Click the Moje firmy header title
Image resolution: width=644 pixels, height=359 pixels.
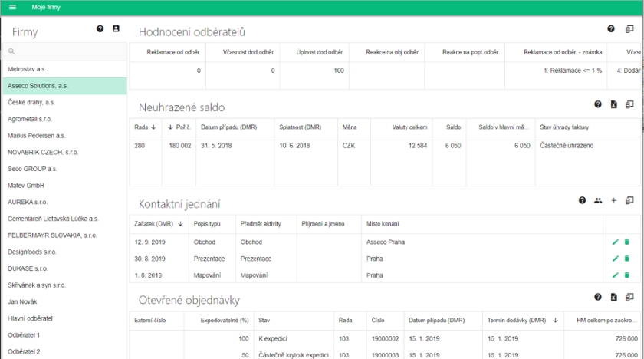point(46,7)
